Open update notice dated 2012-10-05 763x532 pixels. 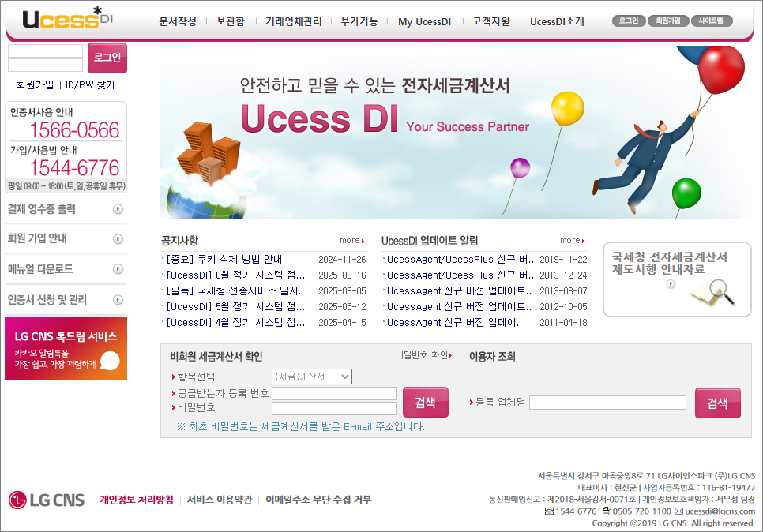(460, 307)
